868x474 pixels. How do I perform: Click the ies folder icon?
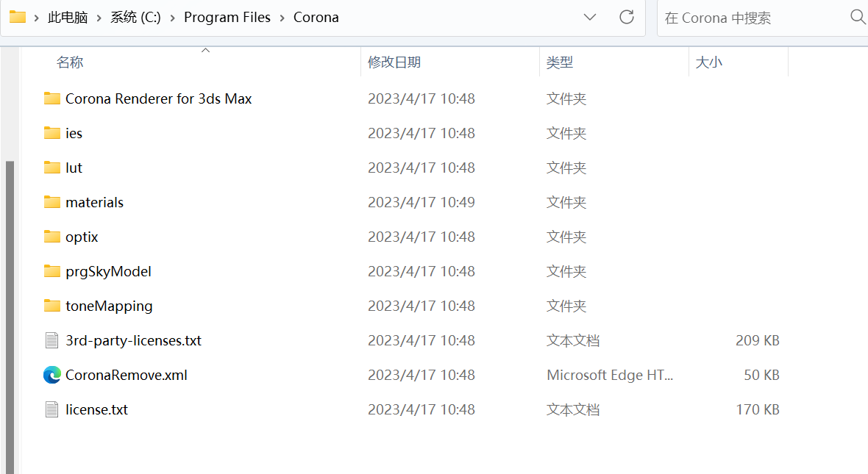[52, 133]
